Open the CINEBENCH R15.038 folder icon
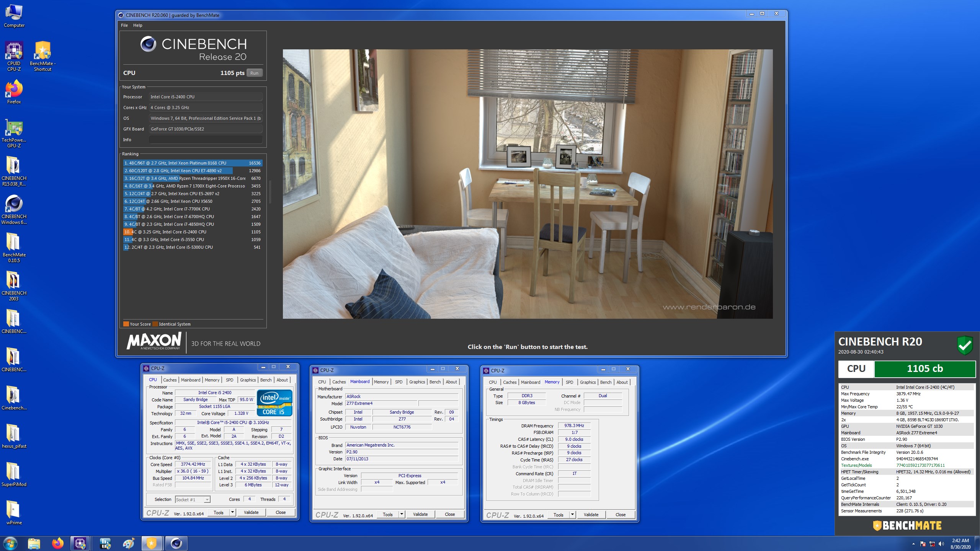Screen dimensions: 980x551 (14, 171)
